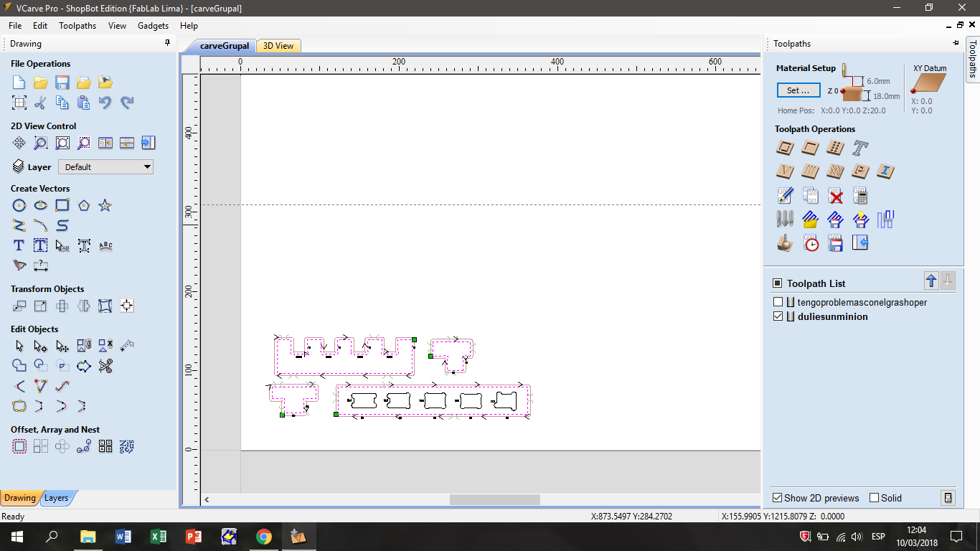Open the Layer Default dropdown

105,167
